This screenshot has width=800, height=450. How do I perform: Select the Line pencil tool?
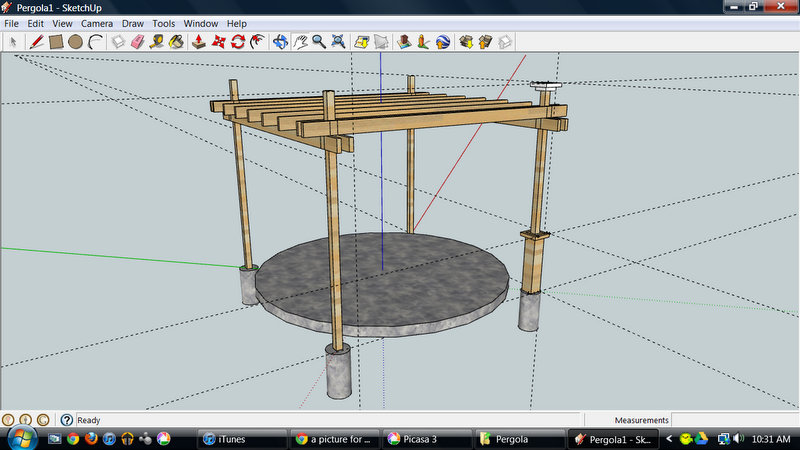tap(36, 42)
